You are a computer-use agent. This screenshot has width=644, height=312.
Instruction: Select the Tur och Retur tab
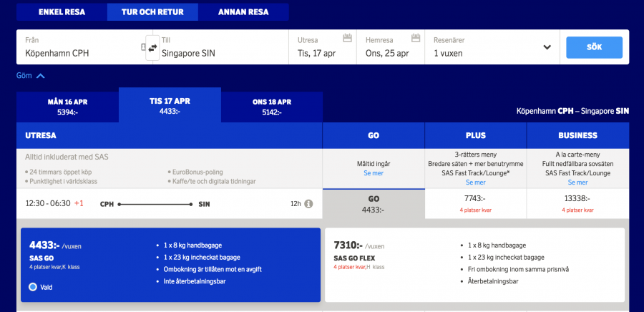[x=152, y=12]
